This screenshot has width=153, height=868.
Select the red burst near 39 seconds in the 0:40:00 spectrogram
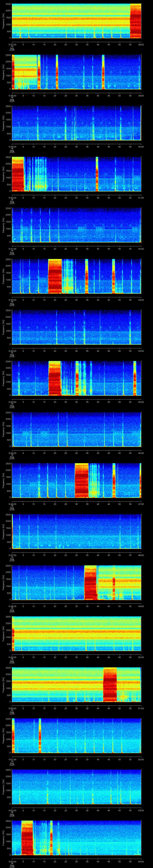tap(97, 174)
